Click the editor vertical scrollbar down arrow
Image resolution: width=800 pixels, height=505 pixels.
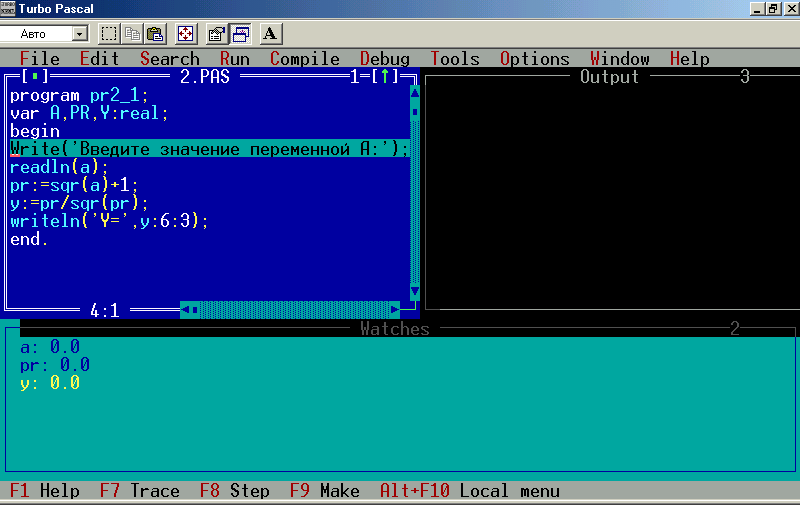click(x=415, y=291)
